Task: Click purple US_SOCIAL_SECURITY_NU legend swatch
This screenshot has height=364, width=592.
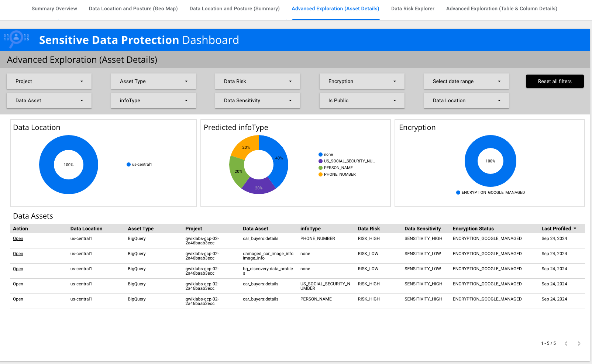Action: [320, 161]
